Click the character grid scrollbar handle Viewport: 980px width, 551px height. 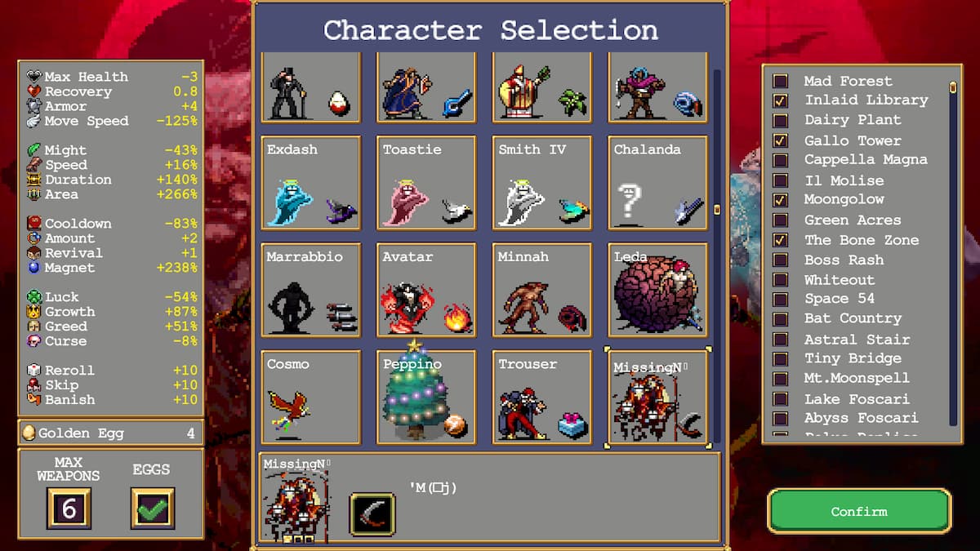pyautogui.click(x=717, y=209)
